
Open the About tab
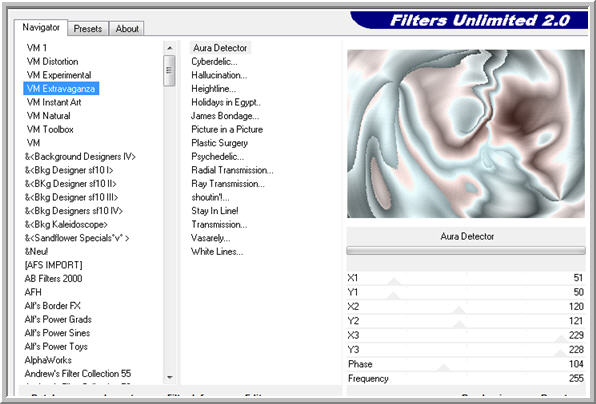(127, 29)
